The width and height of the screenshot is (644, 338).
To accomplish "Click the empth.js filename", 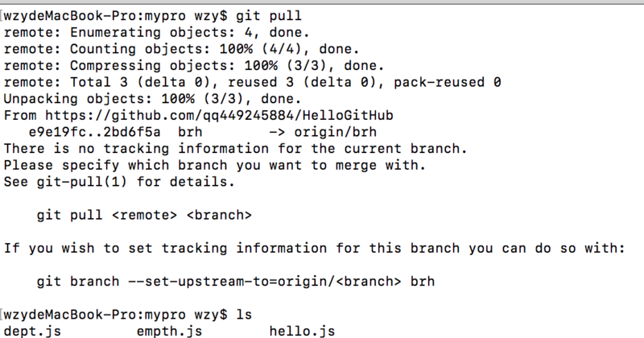I will 169,331.
